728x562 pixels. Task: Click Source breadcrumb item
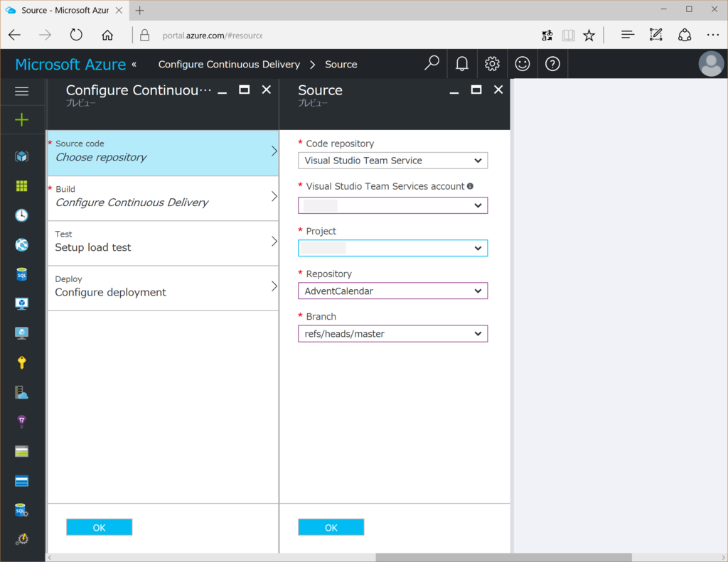click(x=341, y=65)
